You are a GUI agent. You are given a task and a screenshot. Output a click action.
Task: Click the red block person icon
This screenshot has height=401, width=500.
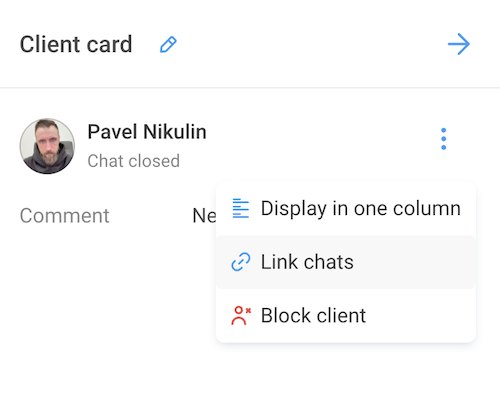tap(241, 315)
